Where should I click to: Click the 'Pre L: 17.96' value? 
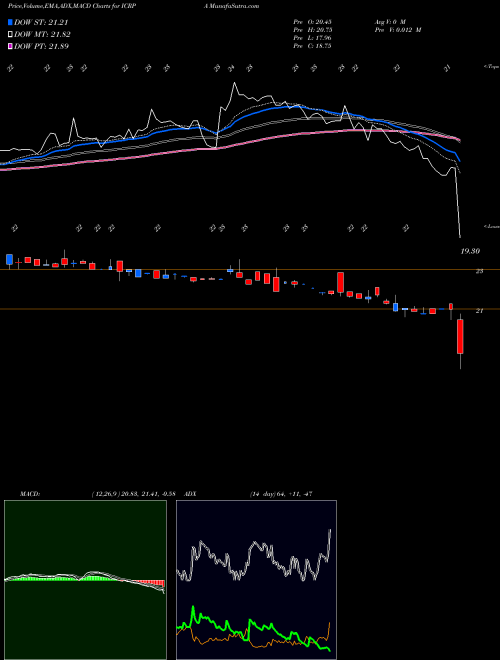pos(312,38)
